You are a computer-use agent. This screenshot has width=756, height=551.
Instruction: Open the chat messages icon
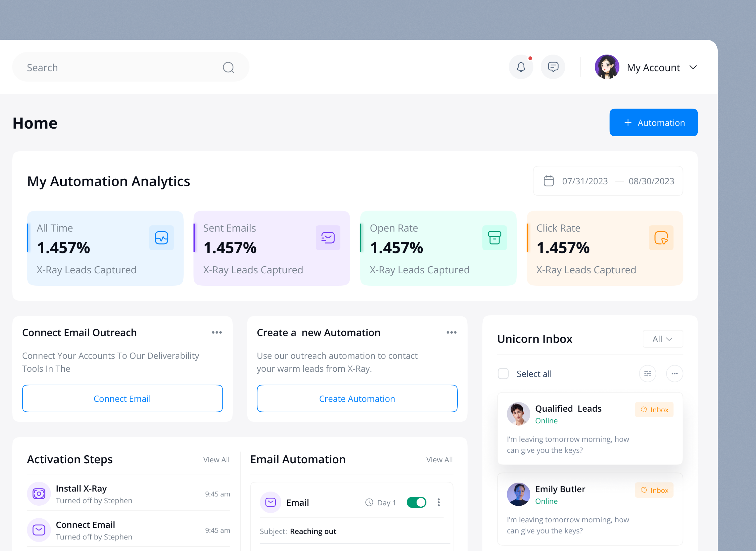click(x=553, y=67)
